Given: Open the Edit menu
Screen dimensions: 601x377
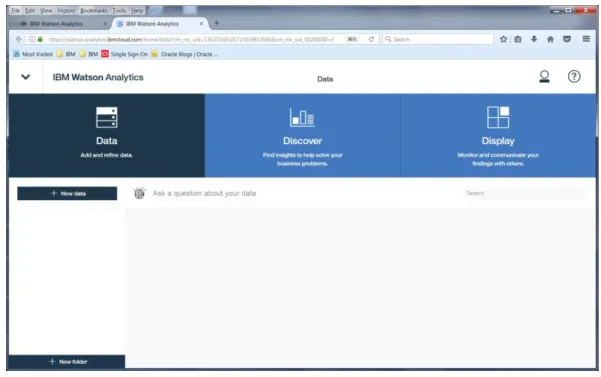Looking at the screenshot, I should tap(30, 10).
